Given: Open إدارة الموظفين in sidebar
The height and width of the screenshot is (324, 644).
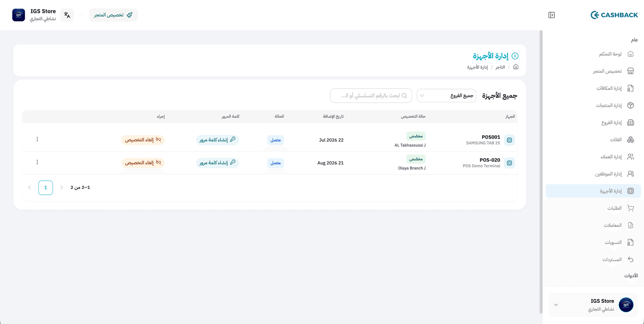Looking at the screenshot, I should tap(593, 174).
